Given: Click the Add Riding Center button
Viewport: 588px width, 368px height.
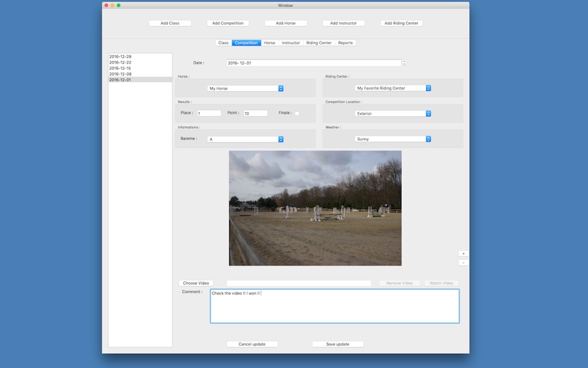Looking at the screenshot, I should pyautogui.click(x=401, y=24).
